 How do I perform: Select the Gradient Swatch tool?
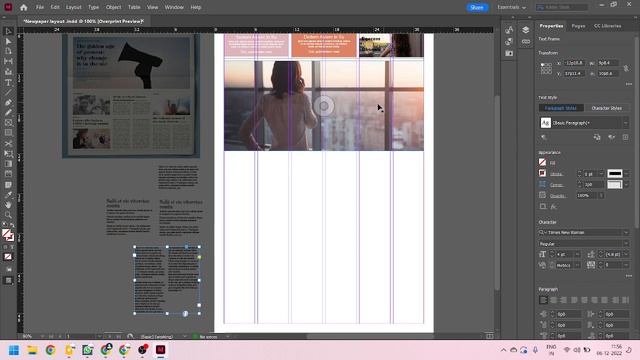tap(8, 164)
